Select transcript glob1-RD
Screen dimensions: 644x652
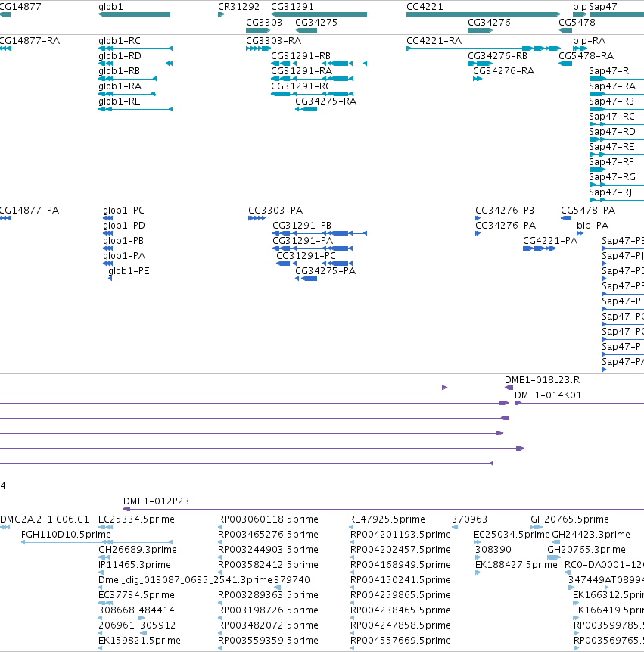pos(135,64)
